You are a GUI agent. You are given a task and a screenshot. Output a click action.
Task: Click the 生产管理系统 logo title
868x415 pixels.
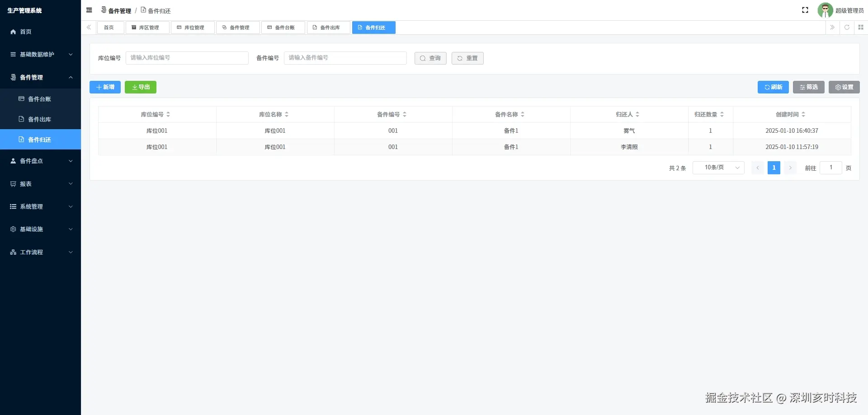(x=24, y=10)
